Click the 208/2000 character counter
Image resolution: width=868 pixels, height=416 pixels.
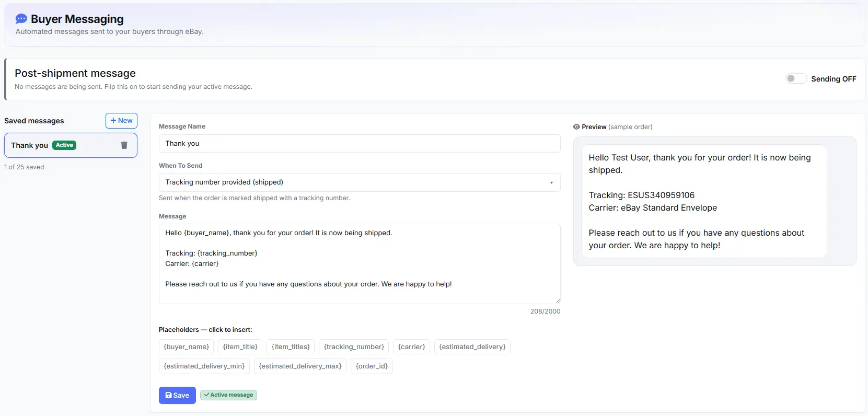(545, 311)
